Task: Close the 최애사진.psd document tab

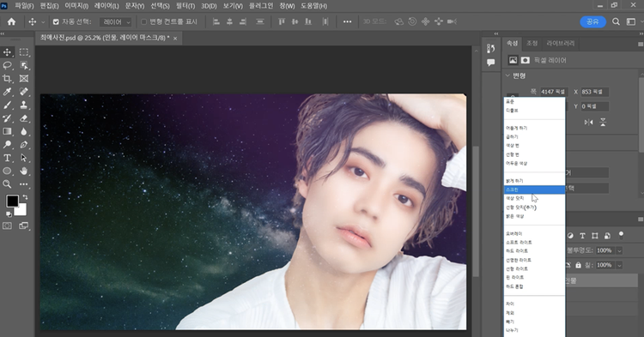Action: 175,38
